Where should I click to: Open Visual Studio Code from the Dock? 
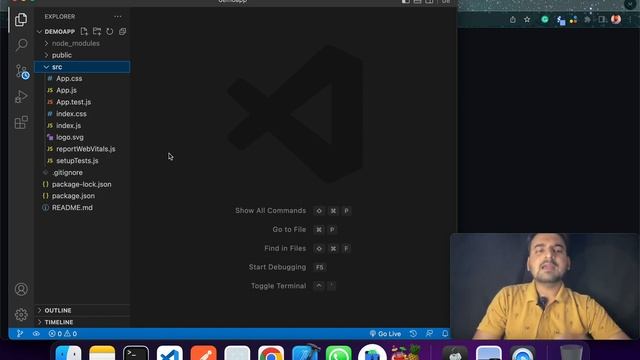170,353
